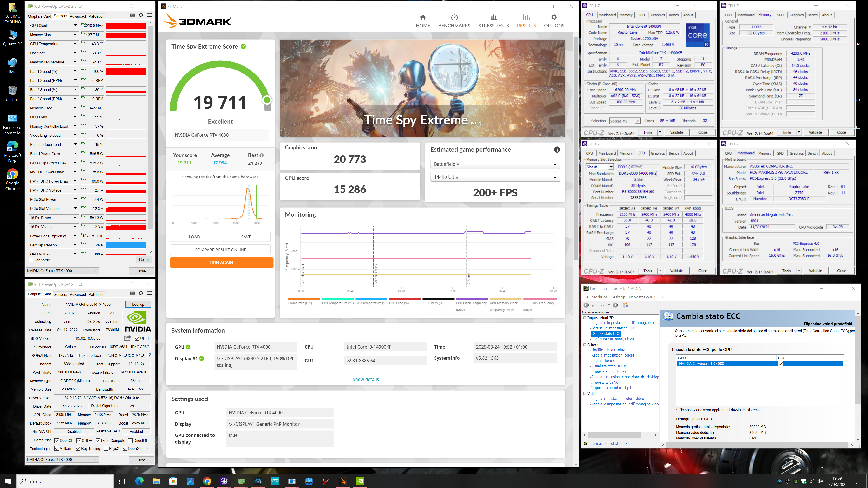Open GPU selector dropdown in GPU-Z Graphics Card window
Screen dimensions: 868x488
63,459
